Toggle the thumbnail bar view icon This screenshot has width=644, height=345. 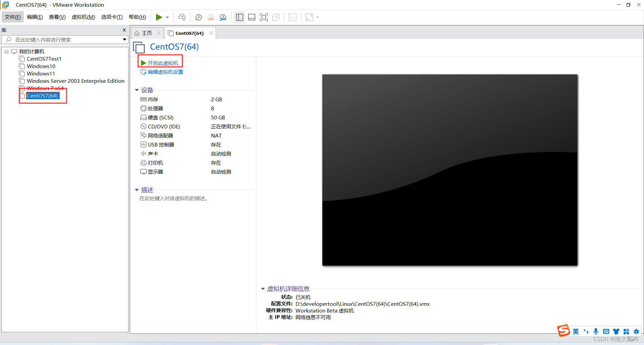pyautogui.click(x=252, y=17)
